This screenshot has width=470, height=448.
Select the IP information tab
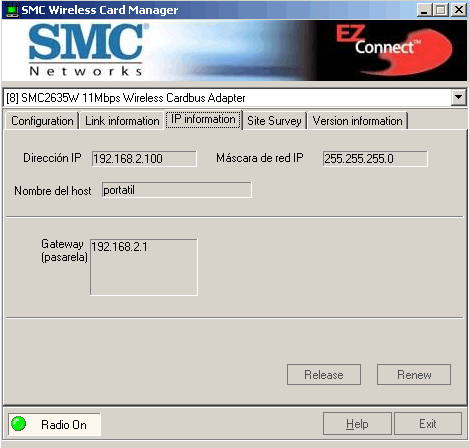[203, 119]
